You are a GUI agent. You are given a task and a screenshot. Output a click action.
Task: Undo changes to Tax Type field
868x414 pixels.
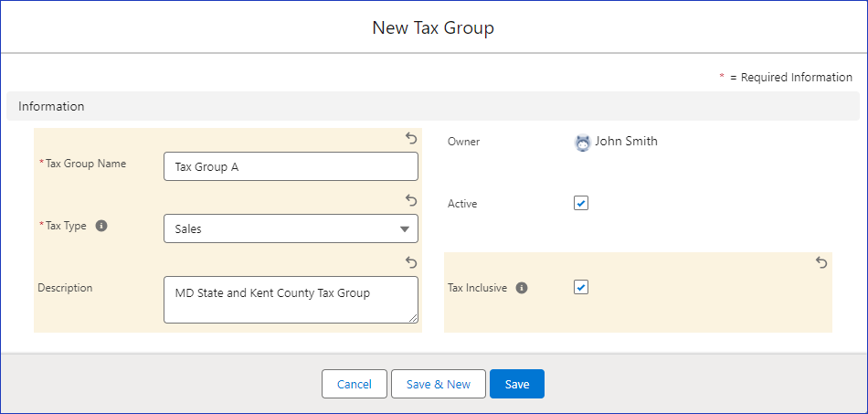tap(411, 200)
